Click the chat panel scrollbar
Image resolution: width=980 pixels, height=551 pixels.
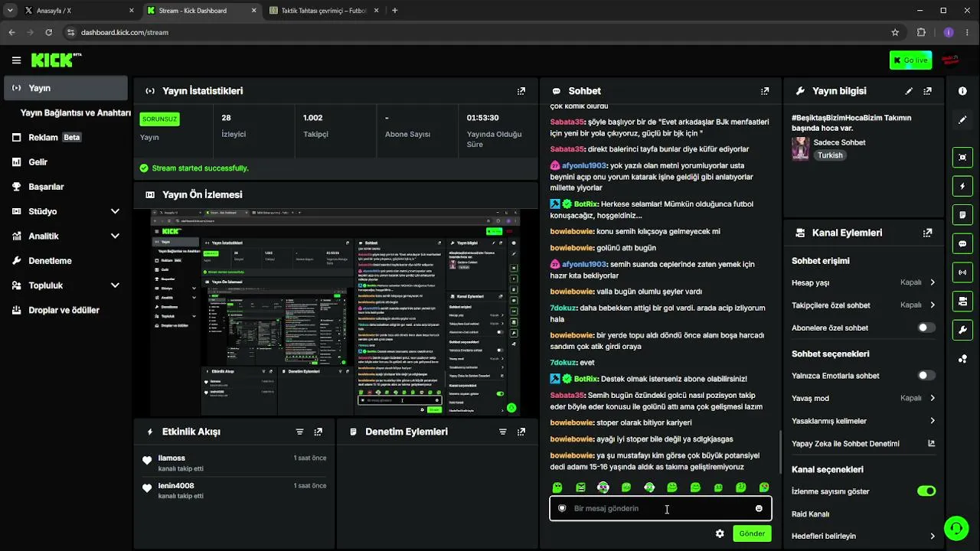(779, 452)
